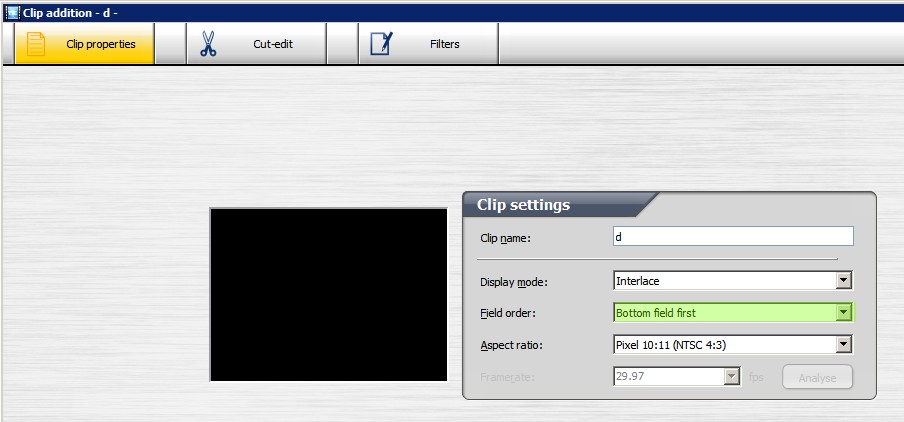Screen dimensions: 904x422
Task: Click the Display mode label
Action: pyautogui.click(x=514, y=282)
